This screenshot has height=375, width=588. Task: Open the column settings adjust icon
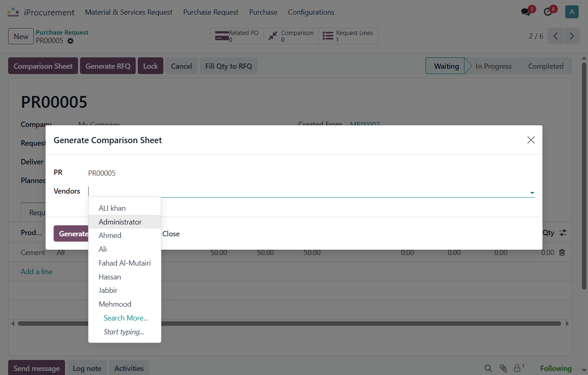[x=563, y=233]
